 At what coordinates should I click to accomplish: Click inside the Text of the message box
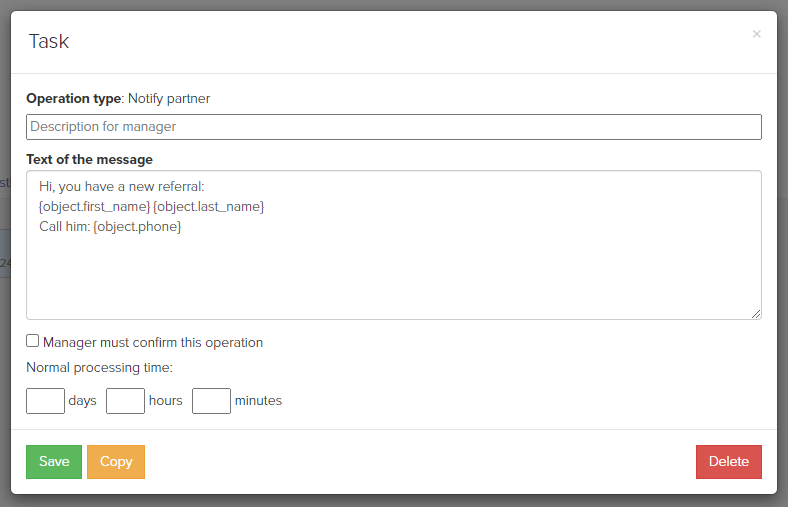pyautogui.click(x=393, y=245)
